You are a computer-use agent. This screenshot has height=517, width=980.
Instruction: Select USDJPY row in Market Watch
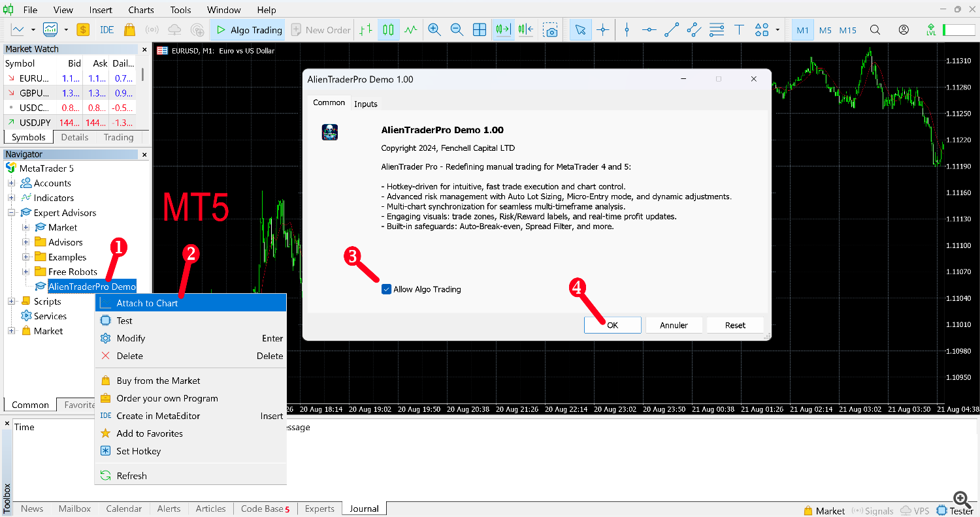point(70,122)
